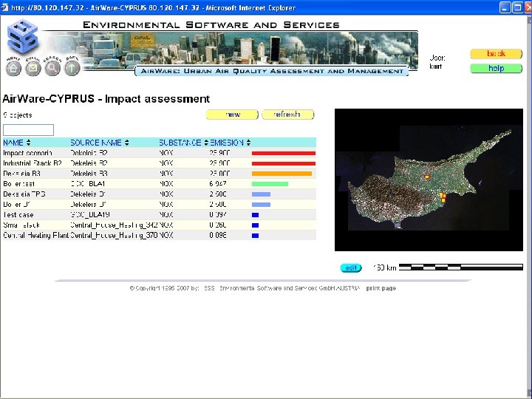Image resolution: width=532 pixels, height=399 pixels.
Task: Click the Internet Explorer page icon in the title bar
Action: pos(4,7)
